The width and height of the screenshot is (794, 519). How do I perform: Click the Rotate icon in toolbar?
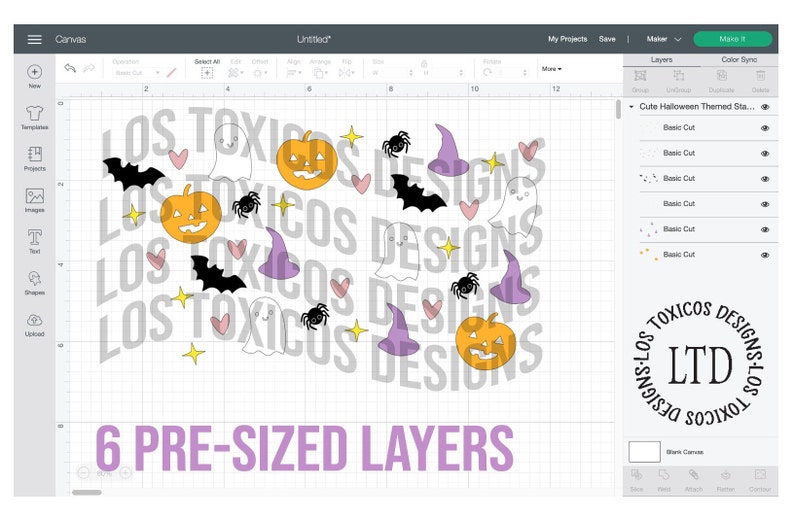tap(488, 72)
